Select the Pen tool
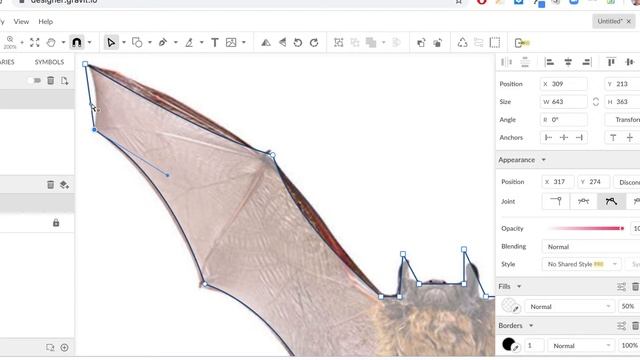The width and height of the screenshot is (640, 360). pos(163,42)
